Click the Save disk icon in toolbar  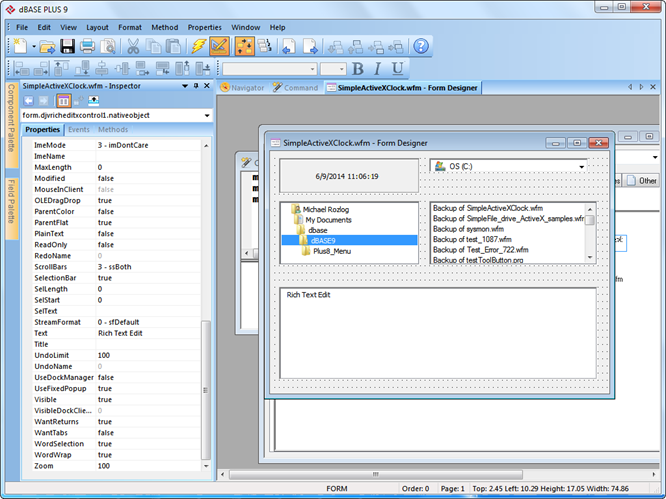pos(67,46)
